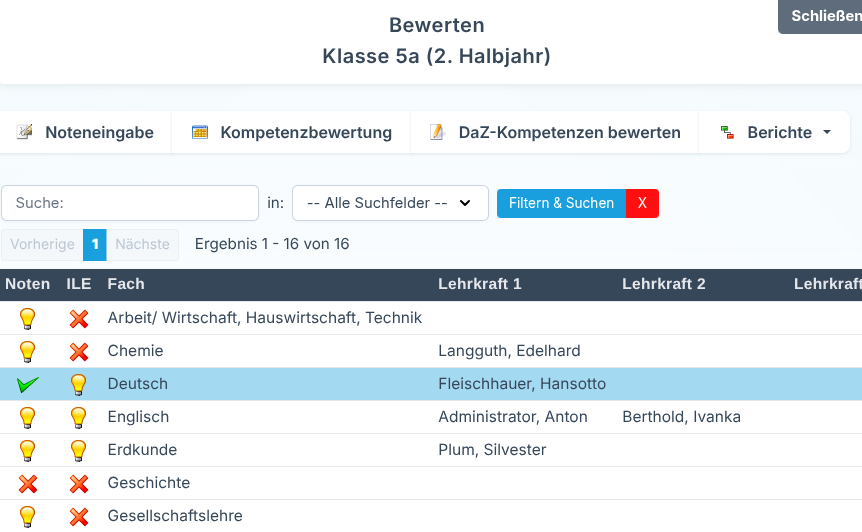Open DaZ-Kompetenzen bewerten
The image size is (862, 532).
[x=555, y=132]
